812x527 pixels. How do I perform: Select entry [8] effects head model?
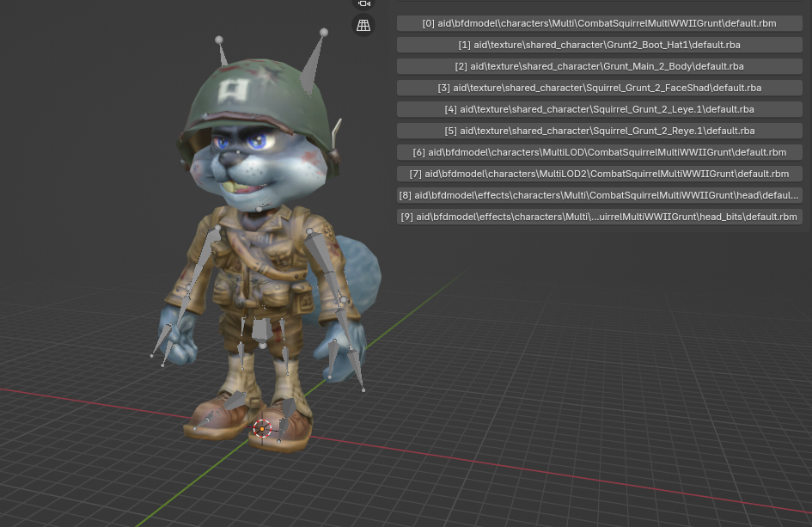pyautogui.click(x=599, y=195)
